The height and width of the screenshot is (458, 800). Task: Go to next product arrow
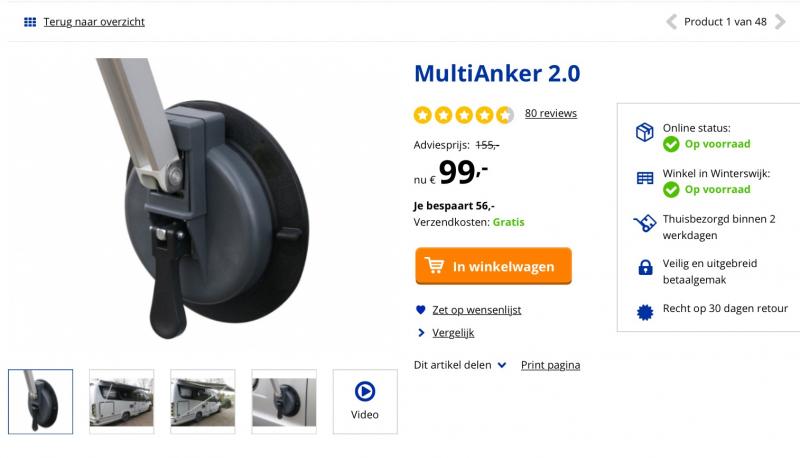pyautogui.click(x=780, y=22)
